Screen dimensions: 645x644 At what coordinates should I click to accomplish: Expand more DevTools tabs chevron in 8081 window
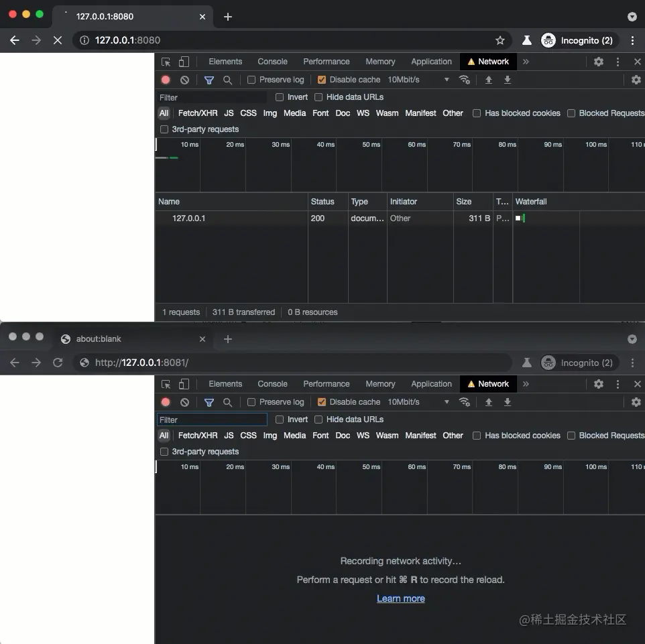click(x=526, y=384)
